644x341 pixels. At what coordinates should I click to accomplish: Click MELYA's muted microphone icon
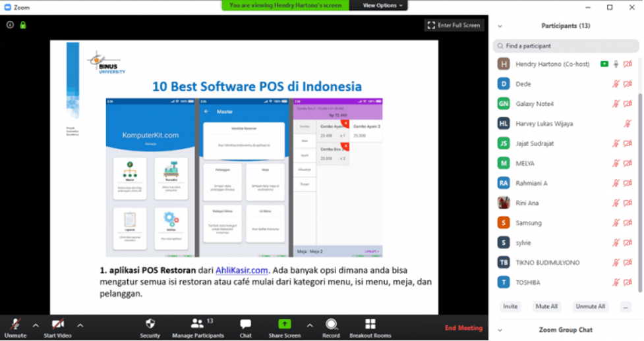tap(616, 163)
